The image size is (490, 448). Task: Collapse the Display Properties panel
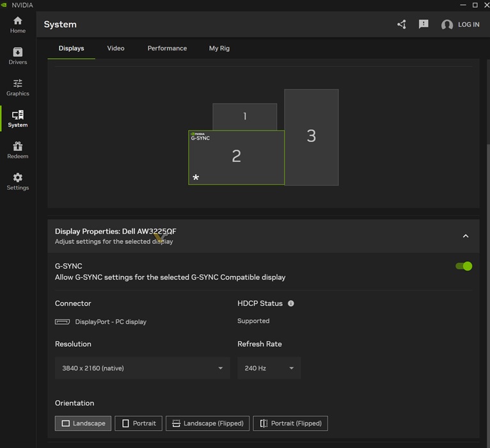click(x=465, y=236)
